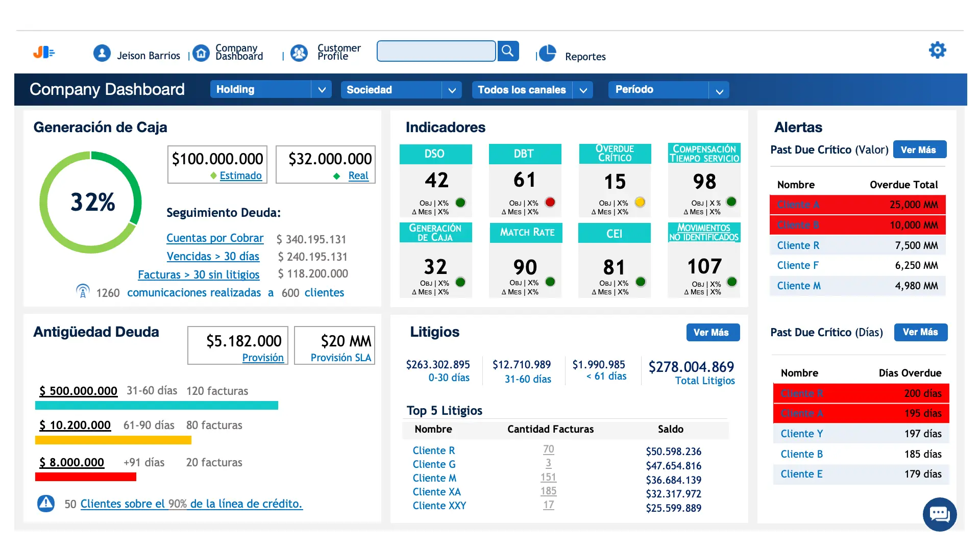Click Ver Más in Litigios panel
Image resolution: width=980 pixels, height=551 pixels.
713,333
